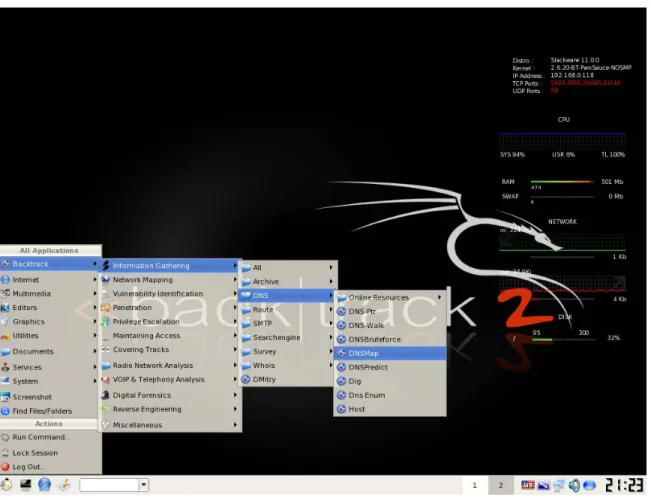The width and height of the screenshot is (651, 500).
Task: Click the Whois folder icon
Action: point(246,365)
